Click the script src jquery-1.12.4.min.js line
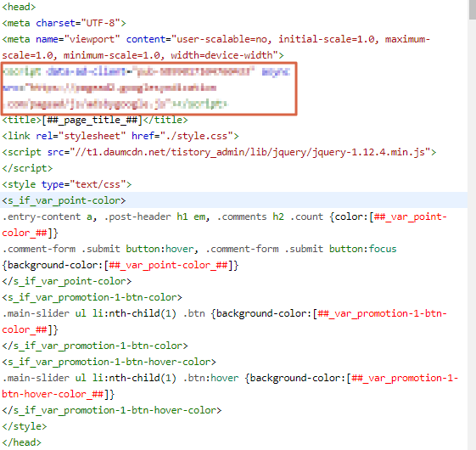 (x=219, y=152)
